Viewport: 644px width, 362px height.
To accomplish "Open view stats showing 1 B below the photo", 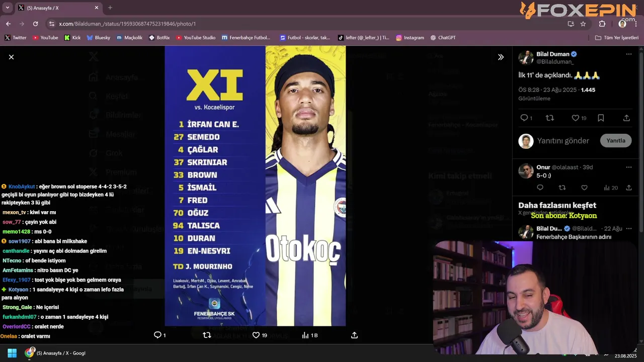I will click(x=310, y=335).
